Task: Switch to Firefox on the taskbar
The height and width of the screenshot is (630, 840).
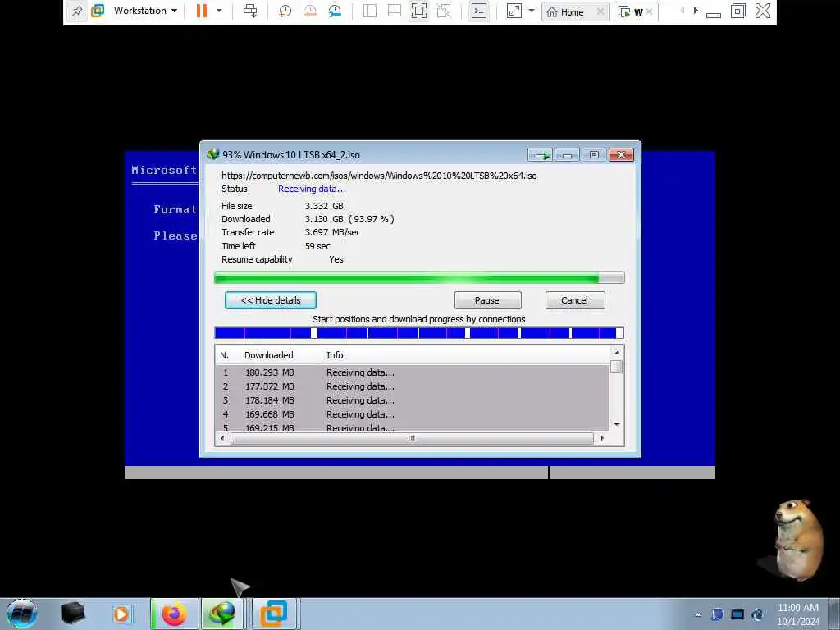Action: 174,614
